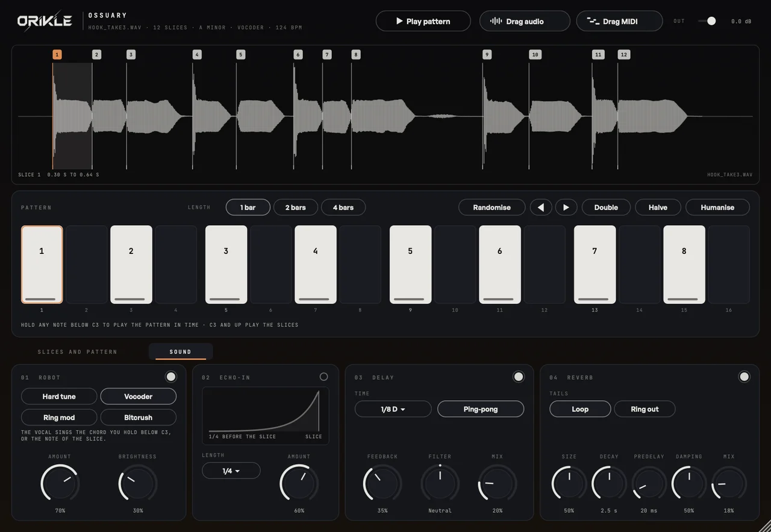This screenshot has width=771, height=532.
Task: Toggle pattern step 15 holding slice 8
Action: (x=684, y=265)
